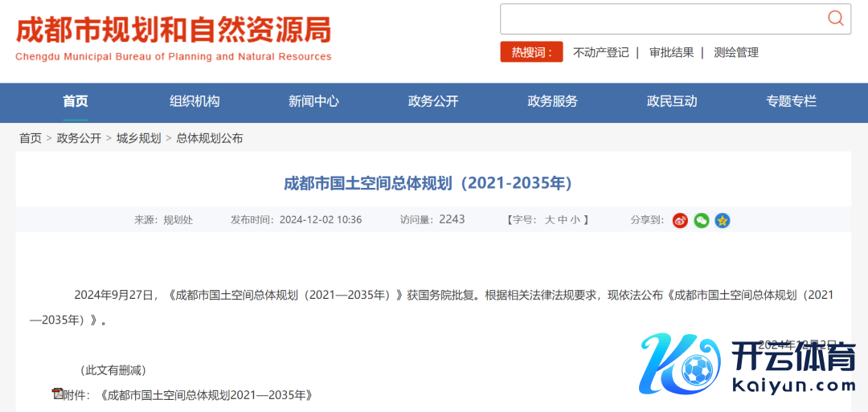
Task: Click the Kaiyun sports logo watermark
Action: (x=747, y=365)
